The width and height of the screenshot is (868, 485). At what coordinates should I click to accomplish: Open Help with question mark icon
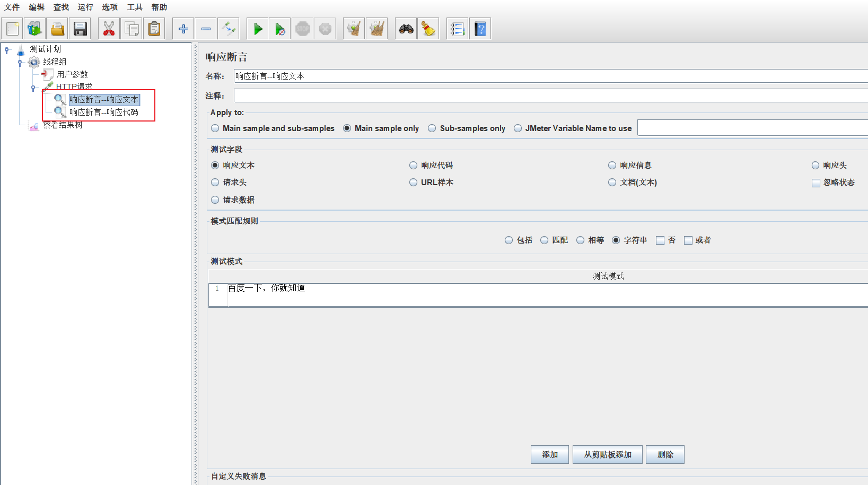[480, 29]
